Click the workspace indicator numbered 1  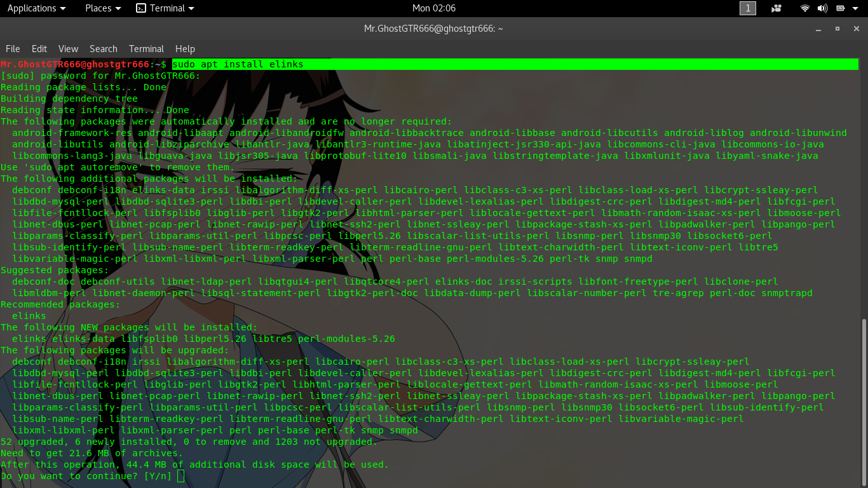click(x=748, y=8)
